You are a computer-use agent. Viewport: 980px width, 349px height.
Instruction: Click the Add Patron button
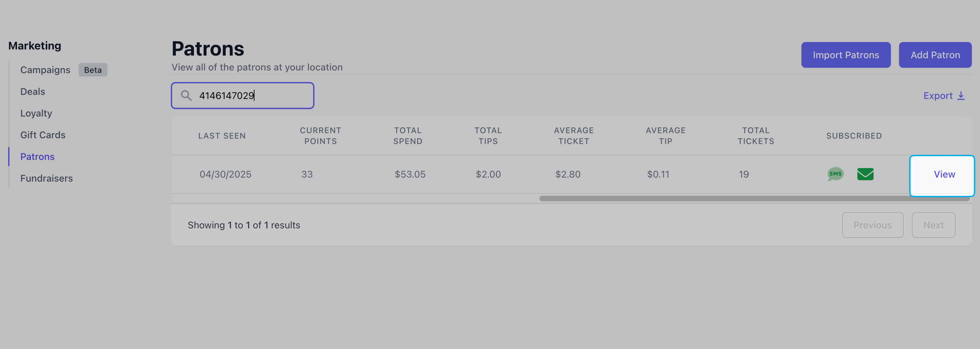935,55
